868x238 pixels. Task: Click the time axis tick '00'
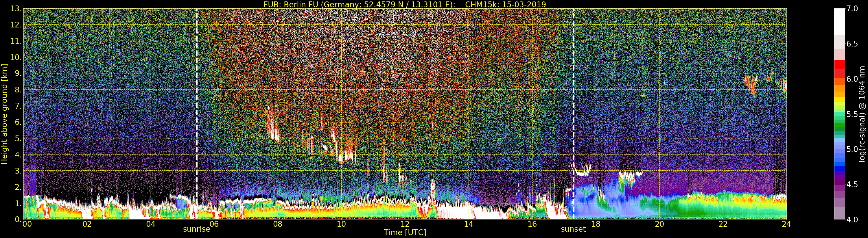click(27, 224)
